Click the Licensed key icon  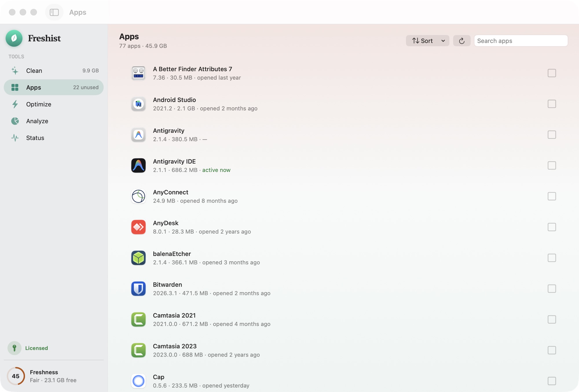(14, 348)
